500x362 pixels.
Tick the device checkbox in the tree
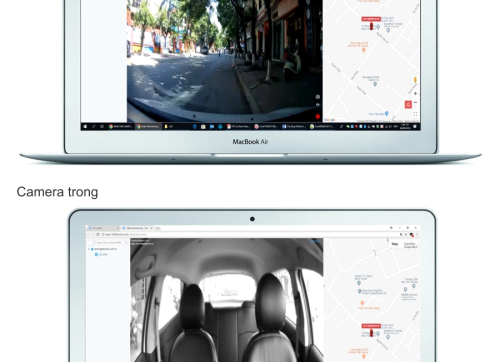pos(96,254)
